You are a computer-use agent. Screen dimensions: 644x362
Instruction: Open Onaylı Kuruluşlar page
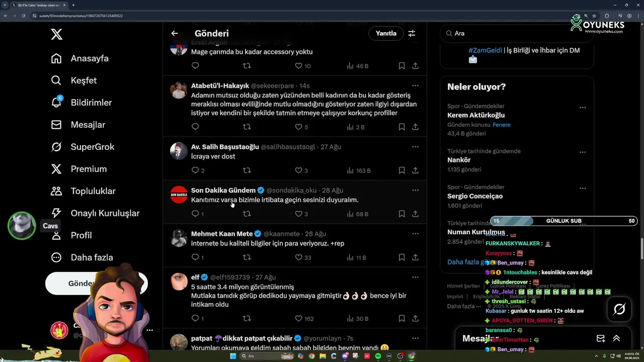pyautogui.click(x=95, y=213)
